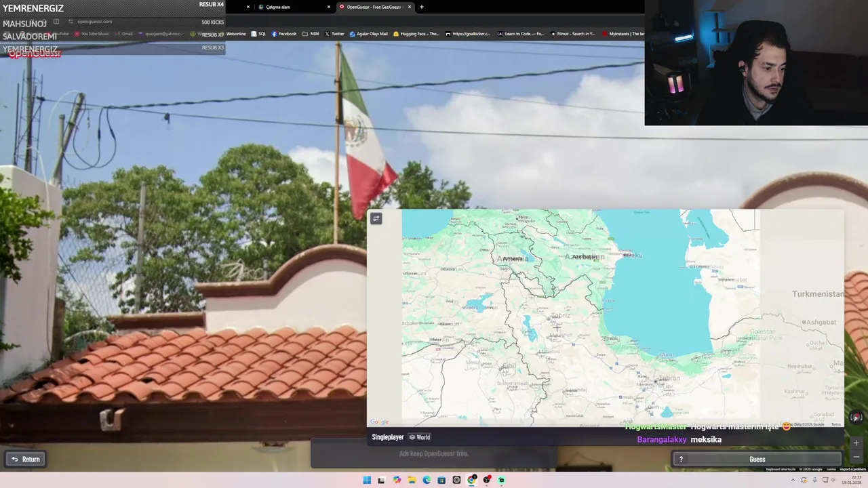Open the goalkicker.com bookmark

tap(468, 34)
